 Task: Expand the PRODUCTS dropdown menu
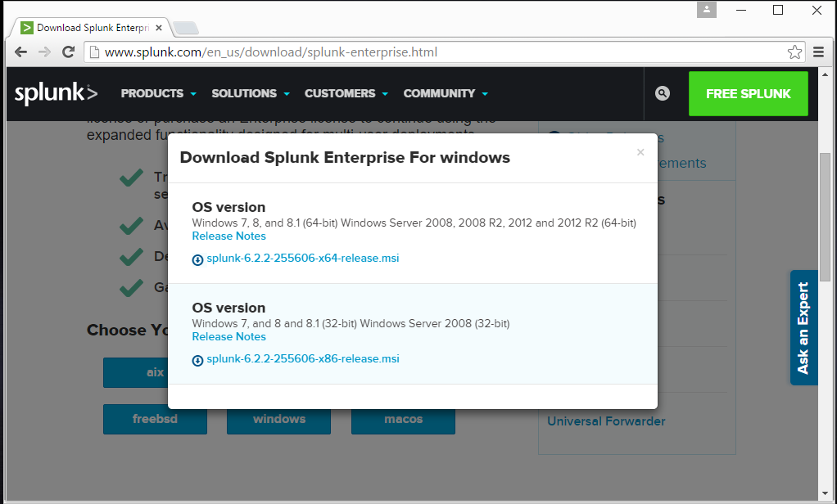(159, 93)
